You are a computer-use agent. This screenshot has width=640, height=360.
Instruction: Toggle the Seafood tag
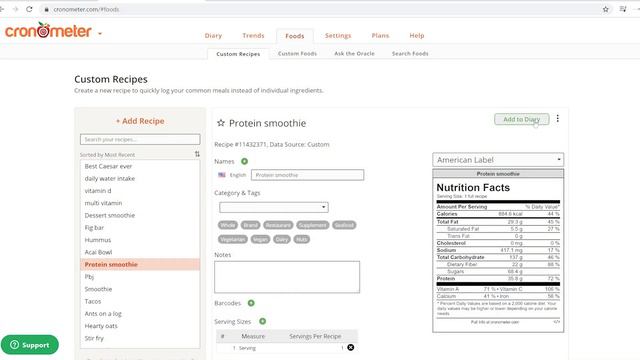[344, 225]
